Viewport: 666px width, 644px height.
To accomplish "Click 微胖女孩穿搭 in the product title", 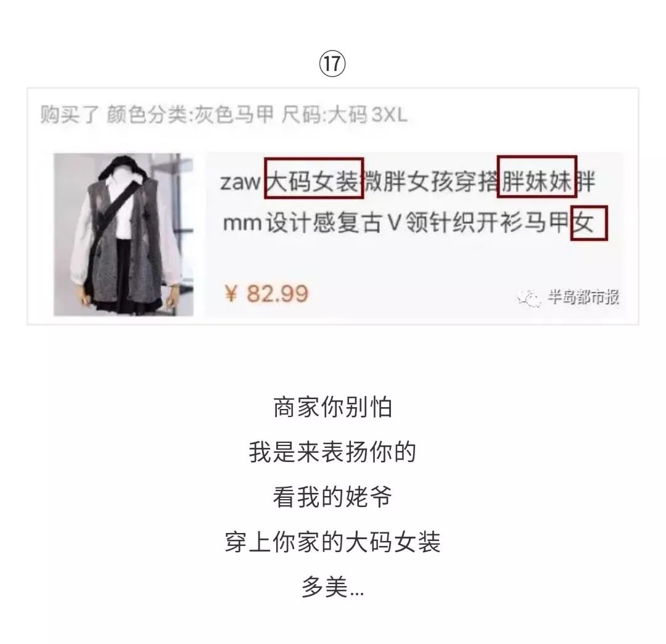I will pos(430,182).
